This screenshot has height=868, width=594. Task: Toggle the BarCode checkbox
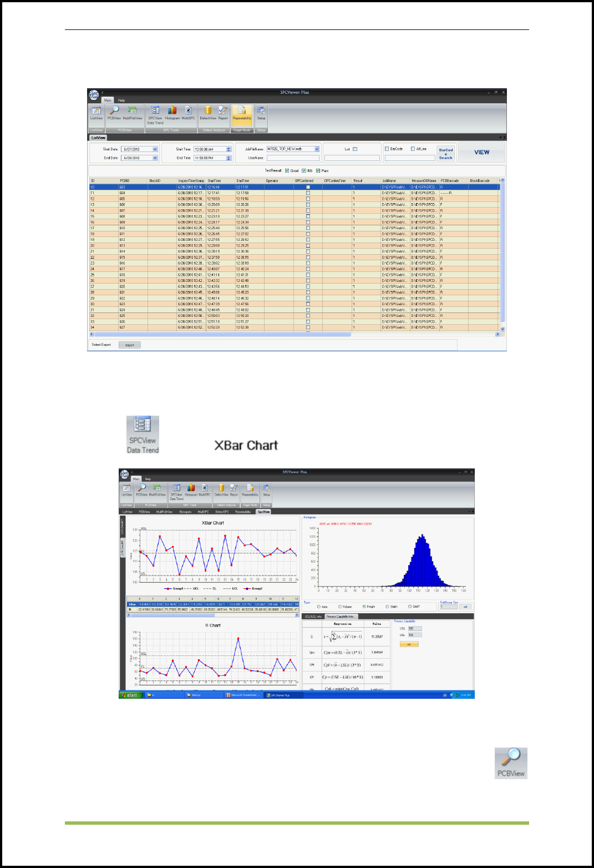[387, 149]
